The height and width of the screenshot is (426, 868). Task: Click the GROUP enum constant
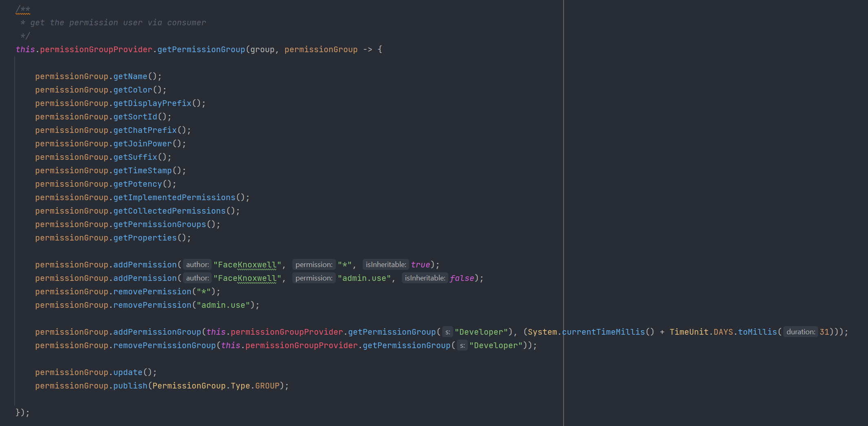267,386
